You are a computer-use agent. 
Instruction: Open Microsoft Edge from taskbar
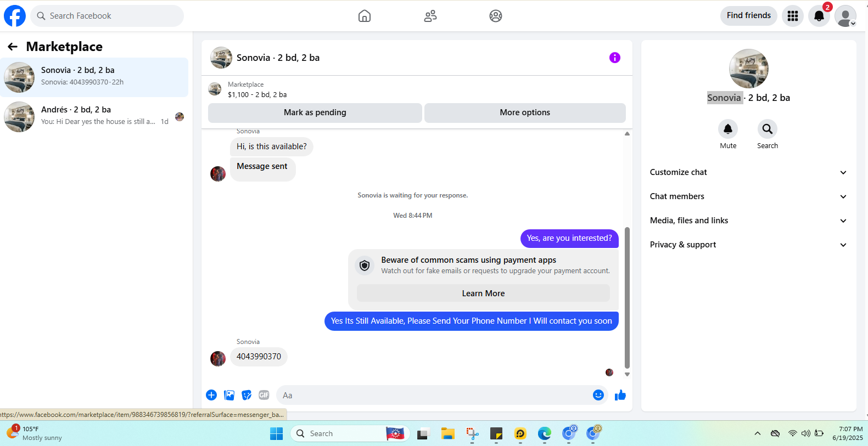(x=545, y=433)
